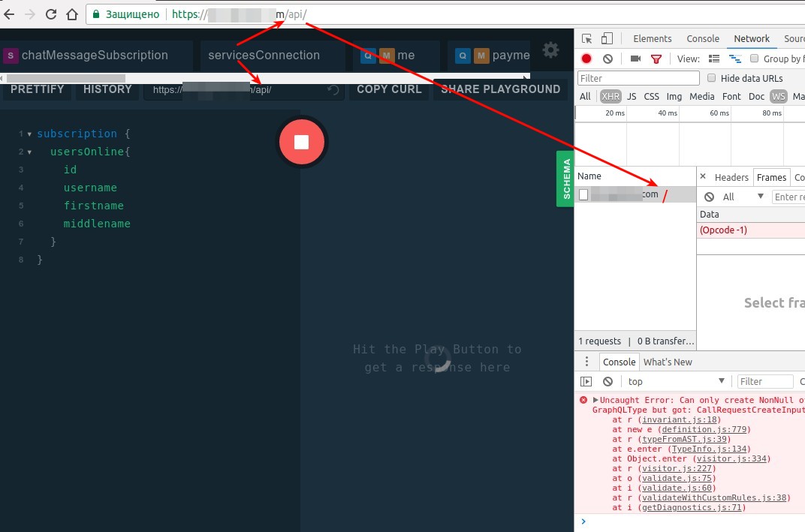The height and width of the screenshot is (532, 805).
Task: Open the browser home page icon
Action: click(x=72, y=14)
